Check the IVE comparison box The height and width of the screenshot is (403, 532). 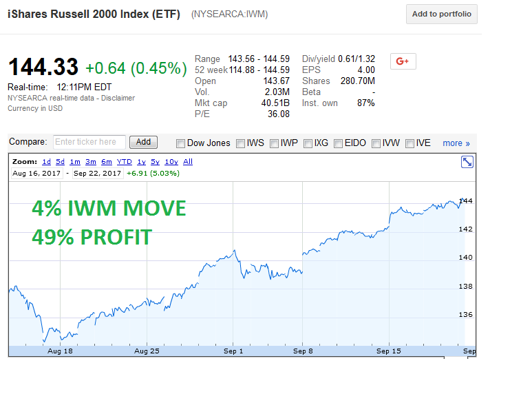click(x=409, y=143)
